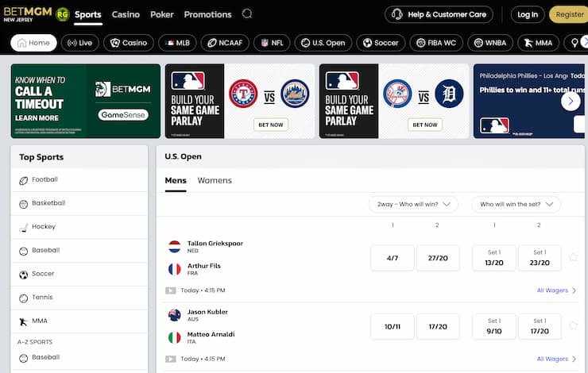
Task: Click the MMA fighter icon in sidebar
Action: pos(23,322)
